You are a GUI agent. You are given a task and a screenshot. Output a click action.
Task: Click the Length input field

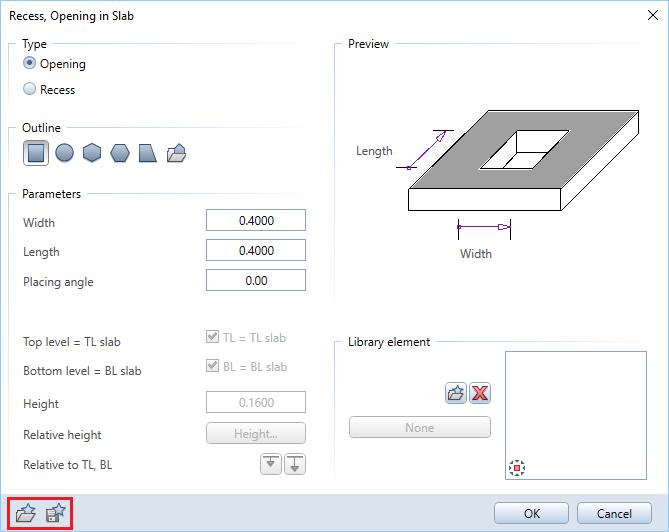(256, 250)
